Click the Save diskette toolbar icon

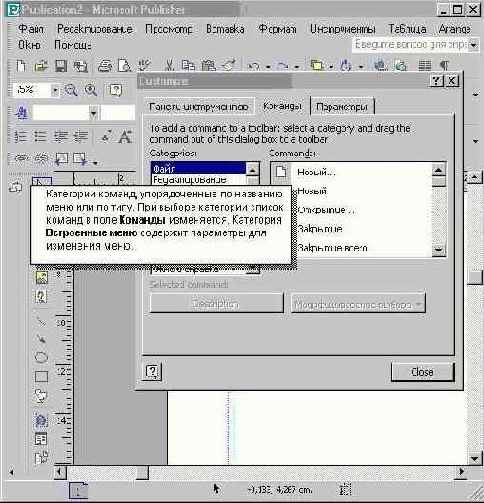(x=61, y=66)
